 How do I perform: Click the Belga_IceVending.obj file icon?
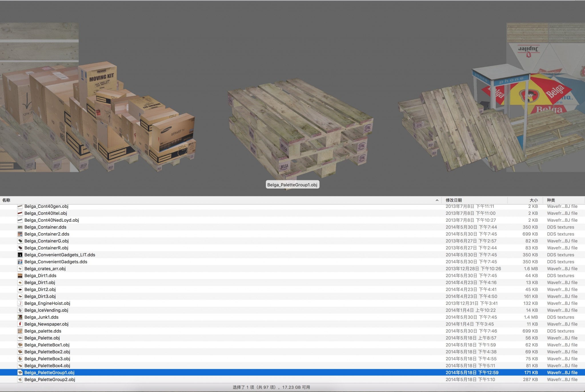[20, 310]
